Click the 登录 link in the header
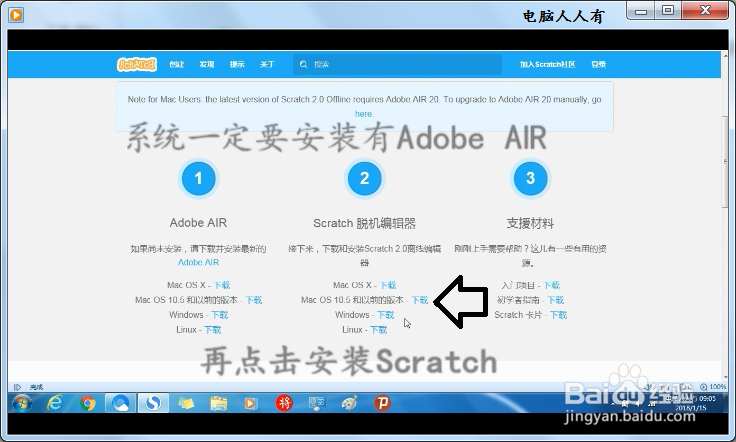 click(598, 64)
